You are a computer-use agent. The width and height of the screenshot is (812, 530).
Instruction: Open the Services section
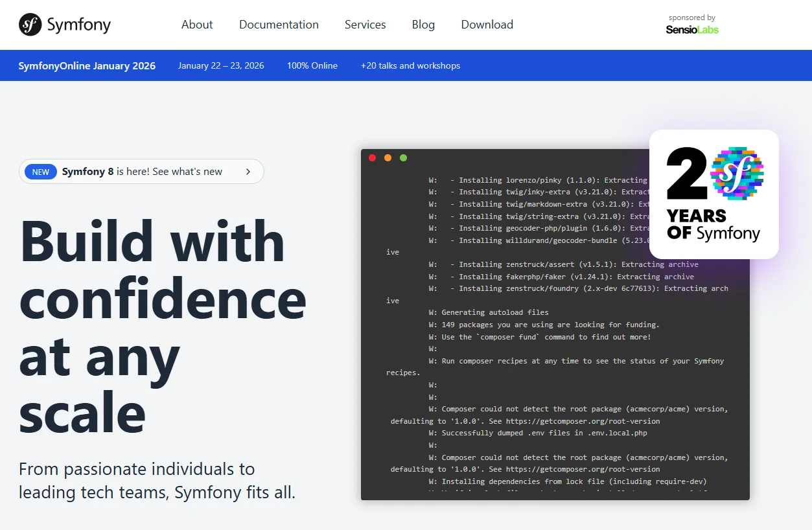(x=365, y=25)
